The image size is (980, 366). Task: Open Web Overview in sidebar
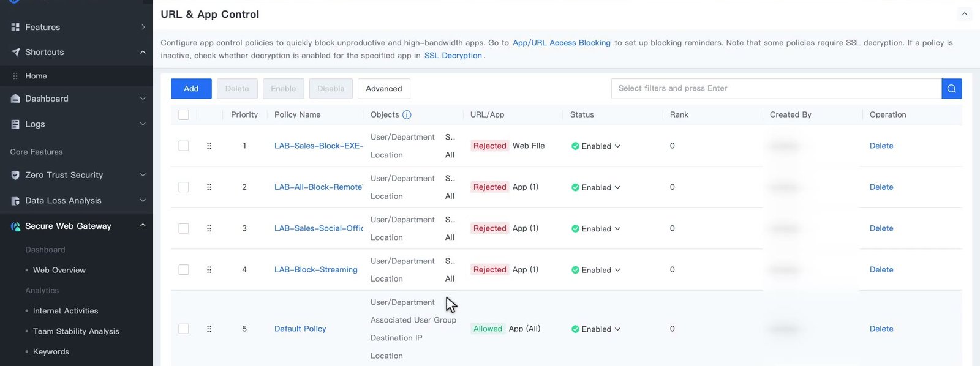59,271
